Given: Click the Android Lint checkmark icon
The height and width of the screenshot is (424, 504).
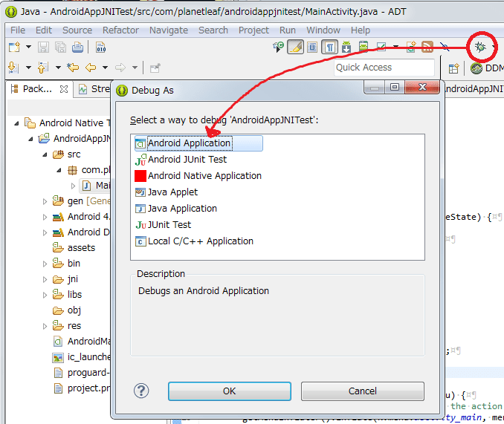Looking at the screenshot, I should pyautogui.click(x=381, y=48).
